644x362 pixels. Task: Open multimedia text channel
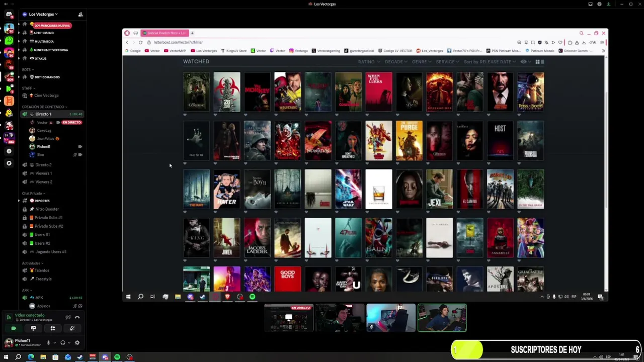click(52, 41)
